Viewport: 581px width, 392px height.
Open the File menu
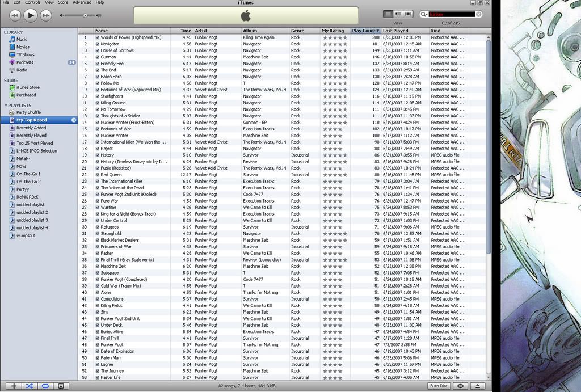(6, 2)
